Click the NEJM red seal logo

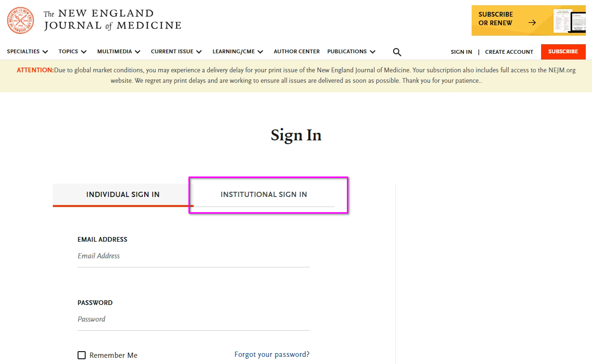pyautogui.click(x=20, y=20)
